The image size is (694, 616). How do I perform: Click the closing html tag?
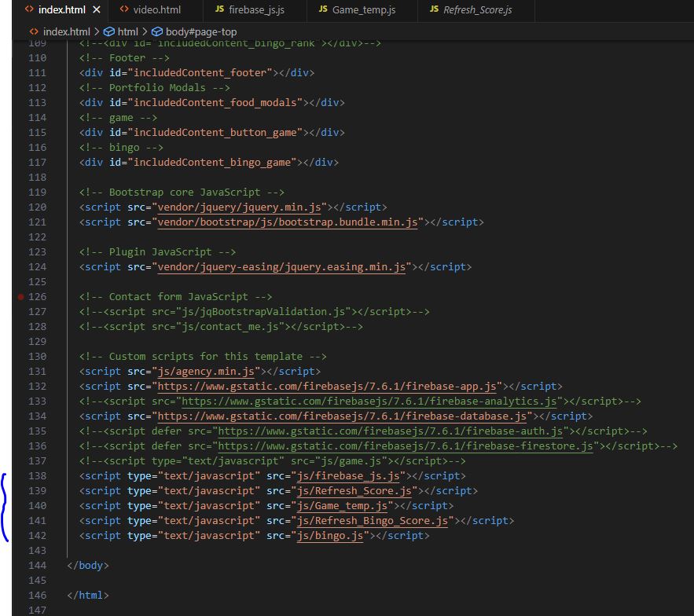tap(88, 596)
